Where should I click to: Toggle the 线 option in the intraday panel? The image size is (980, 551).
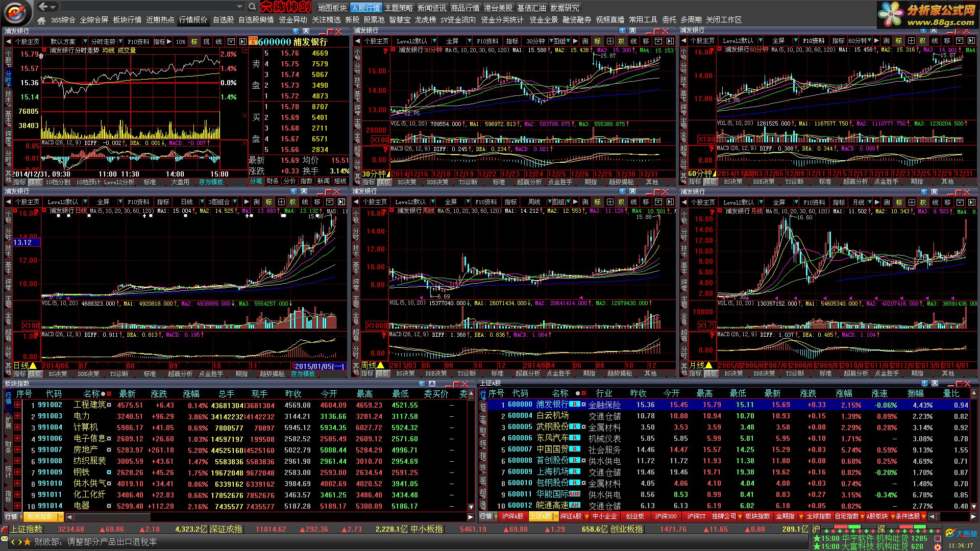[218, 42]
